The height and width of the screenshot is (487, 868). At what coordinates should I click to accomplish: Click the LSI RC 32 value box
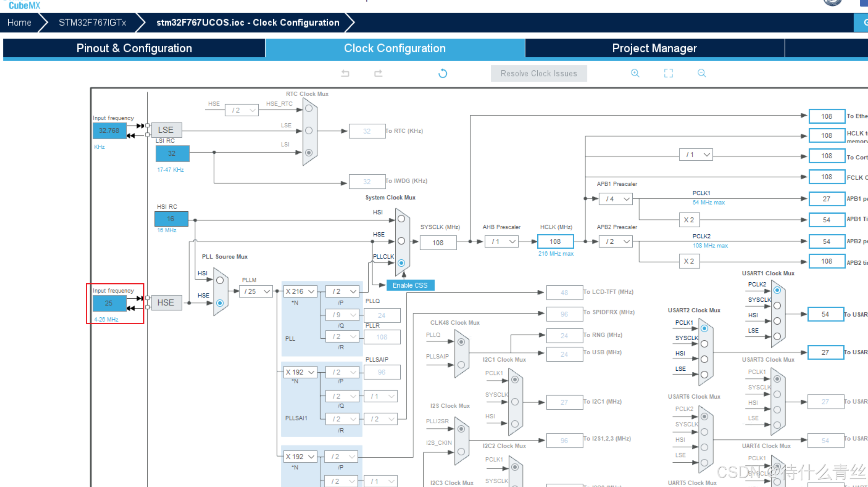[x=172, y=153]
